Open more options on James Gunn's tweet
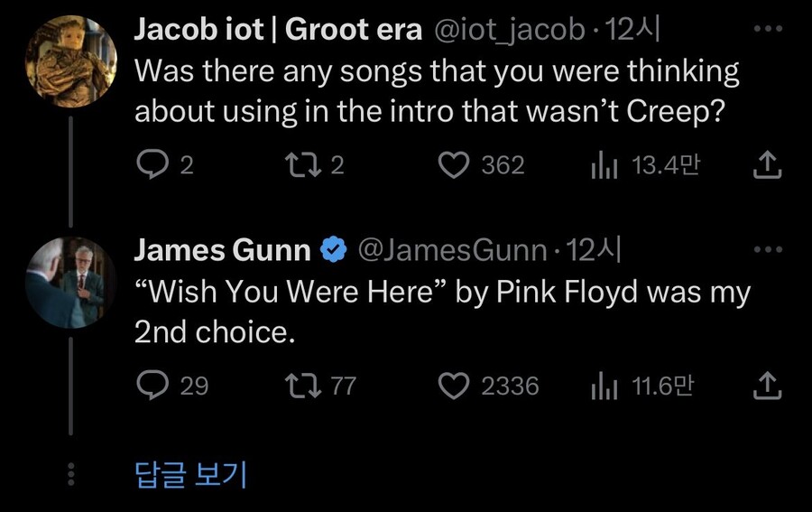Viewport: 812px width, 512px height. pyautogui.click(x=768, y=249)
